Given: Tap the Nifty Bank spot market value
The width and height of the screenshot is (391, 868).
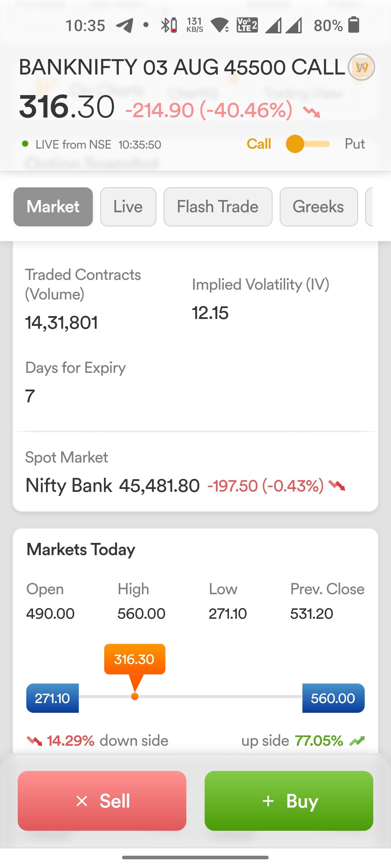Looking at the screenshot, I should (x=159, y=485).
